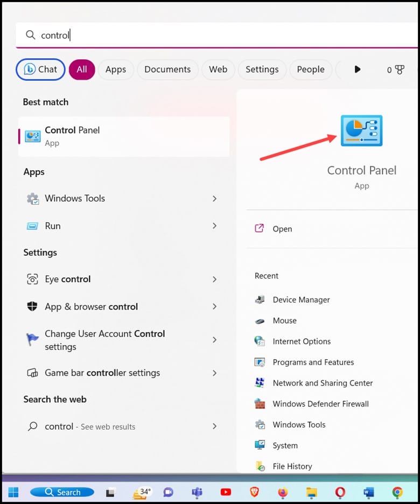Click the Windows Defender Firewall brick icon
The height and width of the screenshot is (504, 420).
[260, 404]
